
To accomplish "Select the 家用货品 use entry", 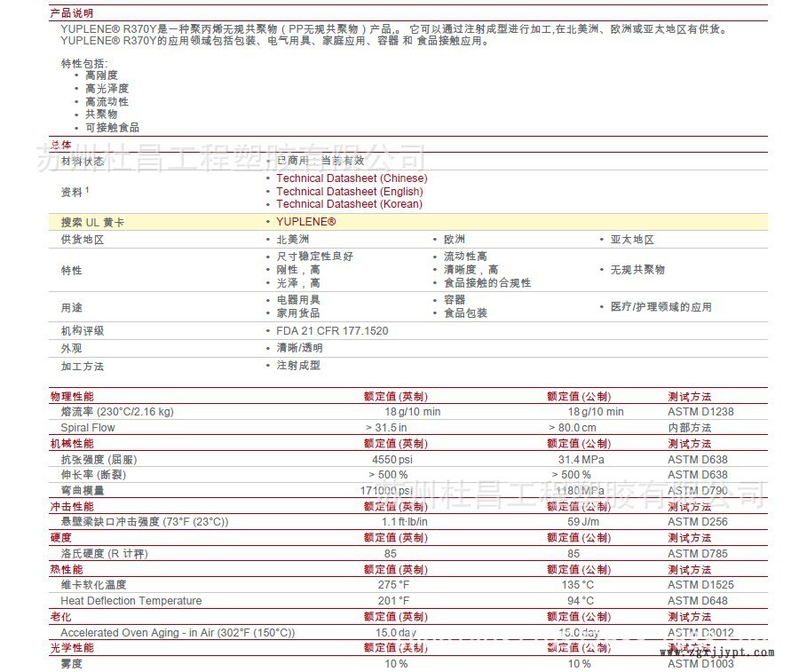I will [298, 312].
